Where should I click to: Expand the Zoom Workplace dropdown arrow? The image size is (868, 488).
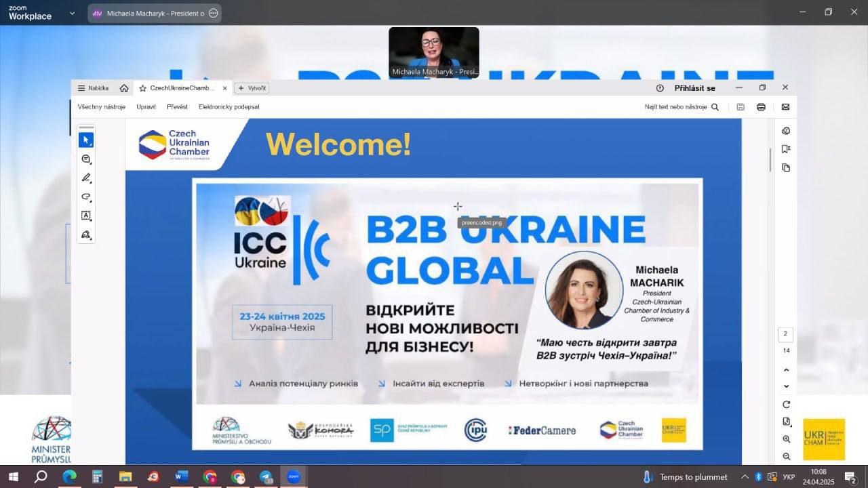point(73,13)
